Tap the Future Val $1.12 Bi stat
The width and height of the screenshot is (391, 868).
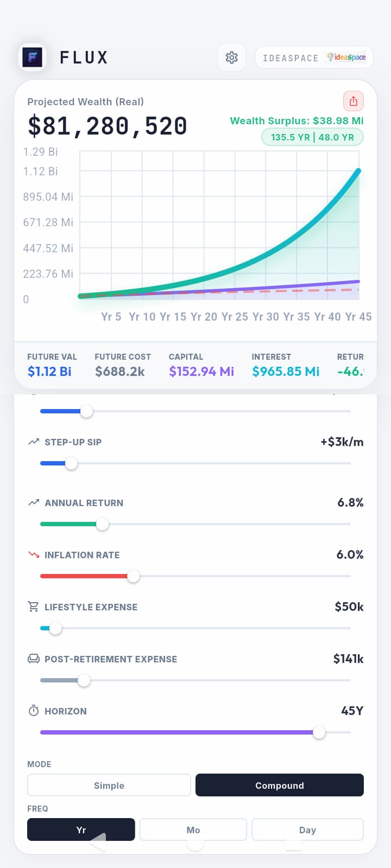[x=50, y=371]
